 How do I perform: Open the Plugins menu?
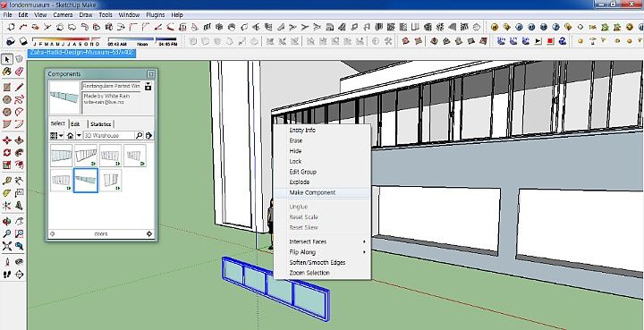(156, 15)
